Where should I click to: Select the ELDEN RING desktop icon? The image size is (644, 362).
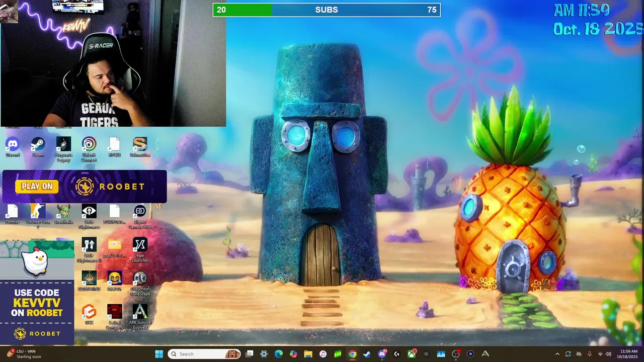pyautogui.click(x=89, y=281)
